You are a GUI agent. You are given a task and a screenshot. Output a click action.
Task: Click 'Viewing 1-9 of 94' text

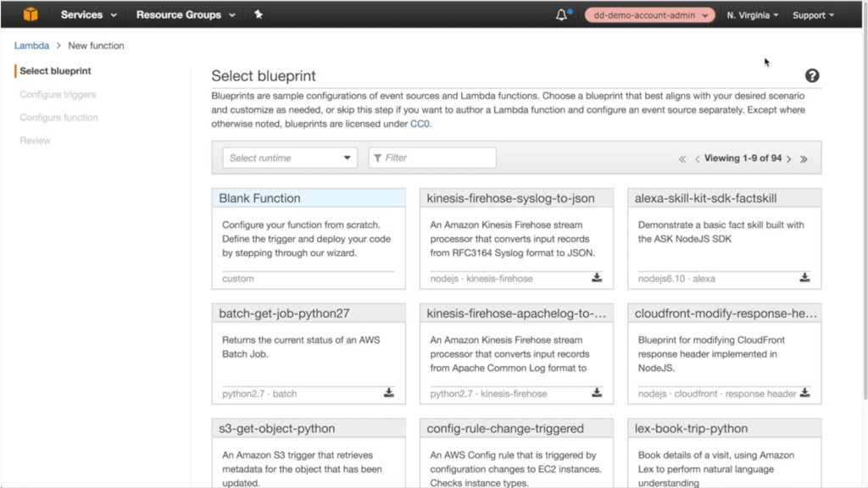pyautogui.click(x=743, y=158)
